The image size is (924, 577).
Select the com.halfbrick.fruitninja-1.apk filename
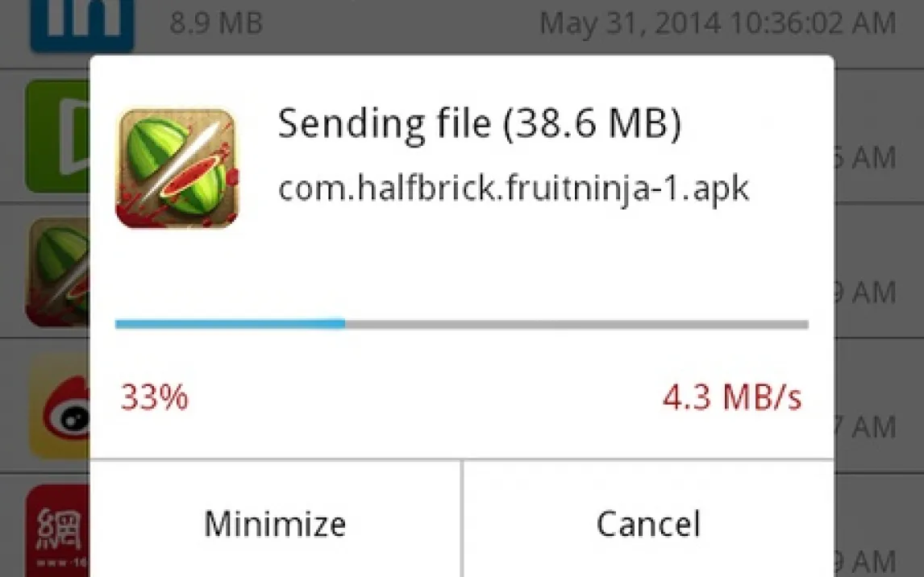514,189
